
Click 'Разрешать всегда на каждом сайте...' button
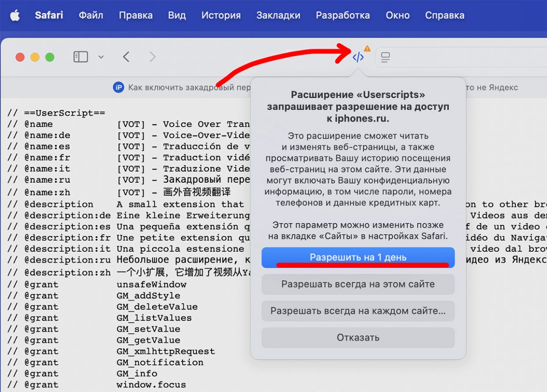click(x=358, y=311)
